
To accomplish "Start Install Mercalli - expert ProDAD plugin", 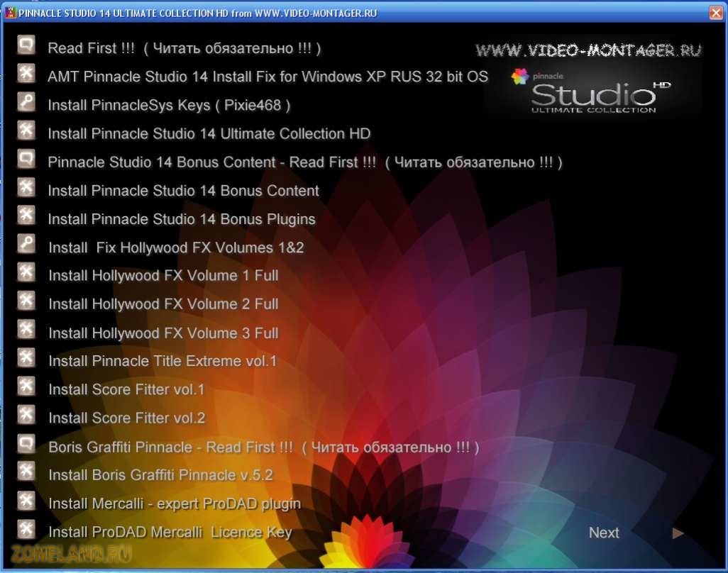I will tap(175, 504).
